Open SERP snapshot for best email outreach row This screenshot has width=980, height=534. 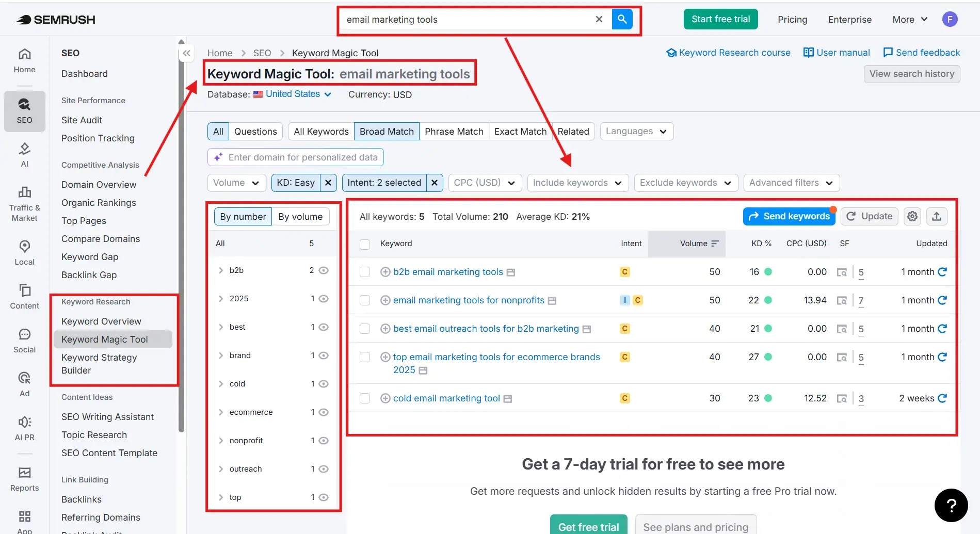pos(842,329)
